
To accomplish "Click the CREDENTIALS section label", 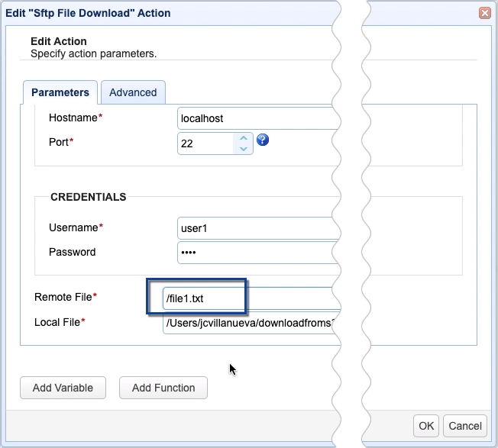I will 89,197.
